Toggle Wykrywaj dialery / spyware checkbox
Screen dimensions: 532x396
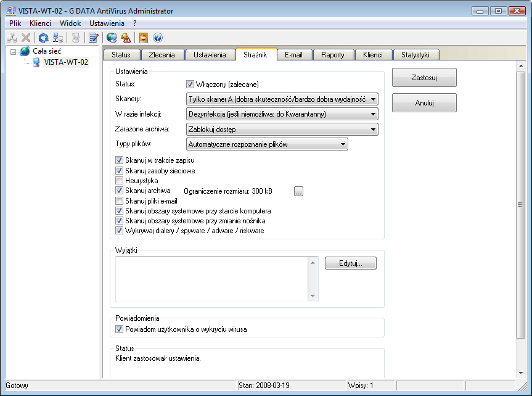(119, 231)
